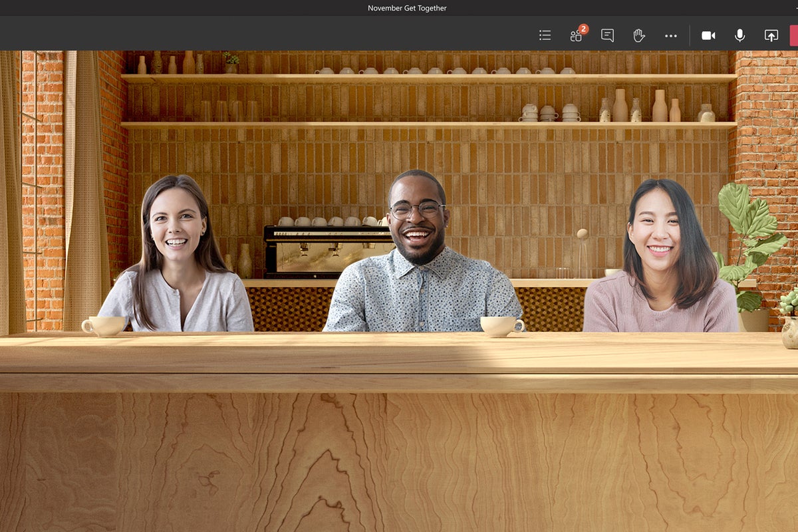Toggle the camera on or off
The image size is (798, 532).
708,35
